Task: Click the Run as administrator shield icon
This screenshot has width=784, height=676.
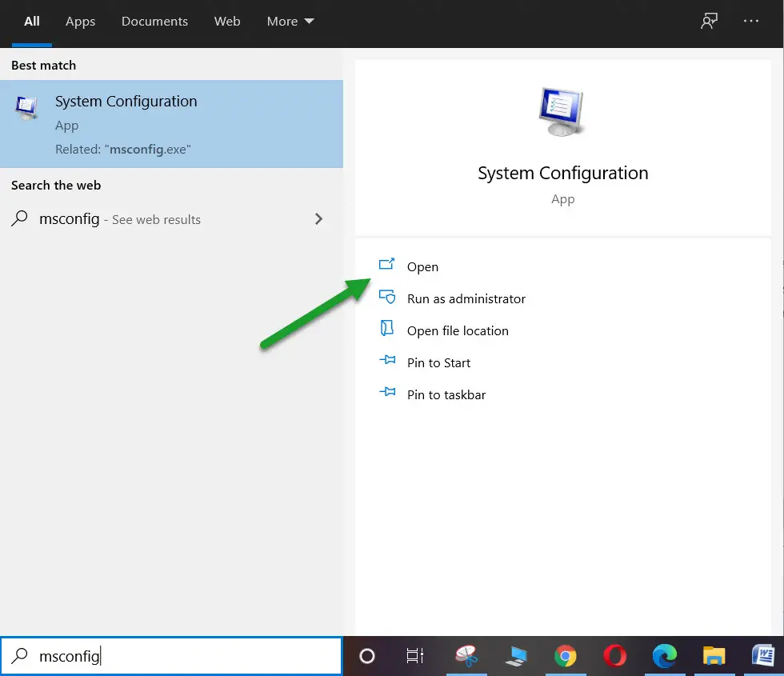Action: [387, 297]
